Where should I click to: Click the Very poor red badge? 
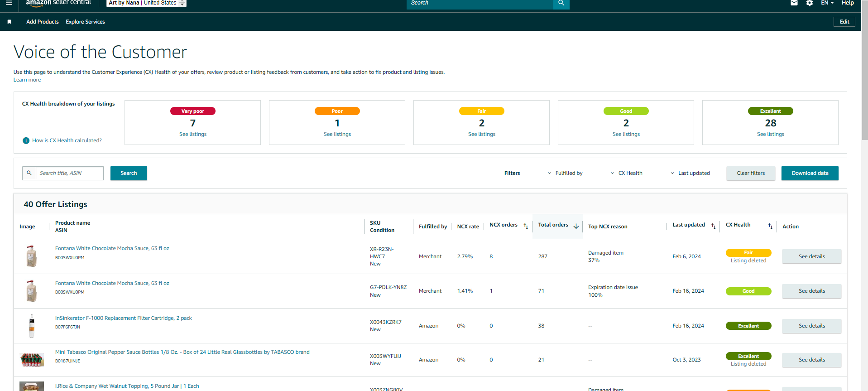pos(193,111)
